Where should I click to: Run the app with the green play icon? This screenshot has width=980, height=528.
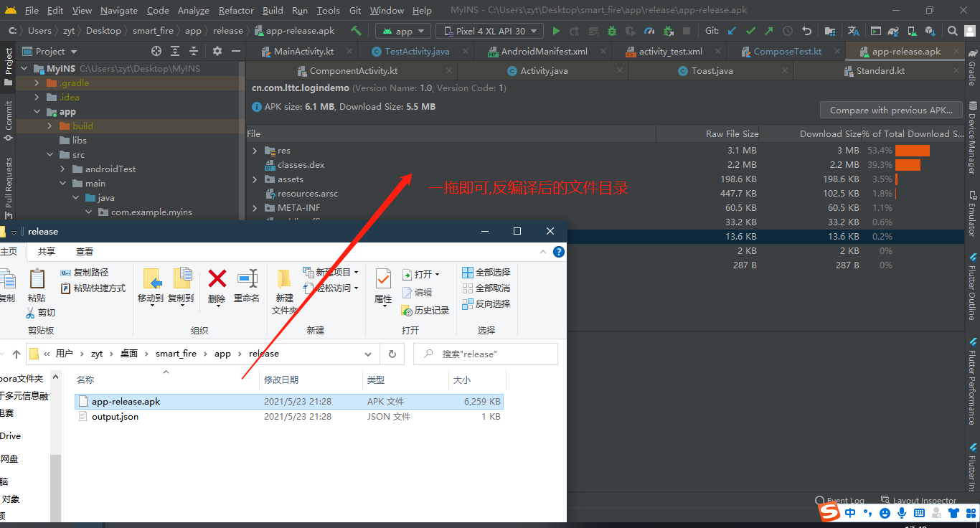click(556, 31)
